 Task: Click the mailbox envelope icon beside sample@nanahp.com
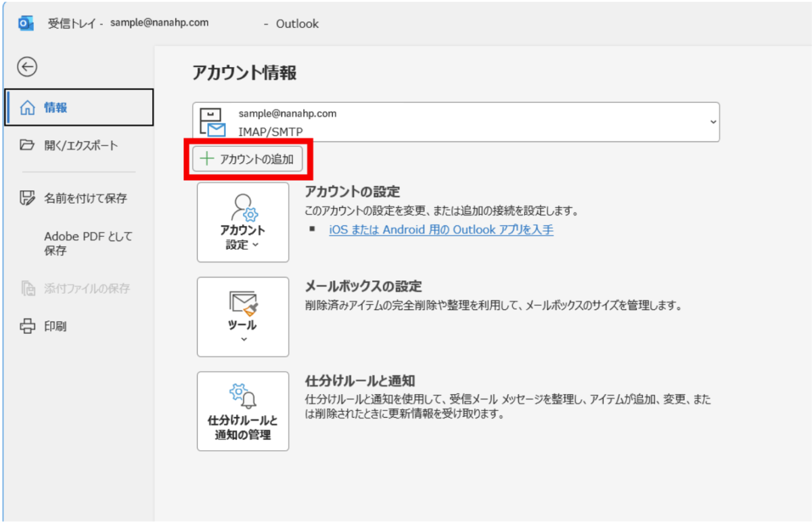click(x=212, y=123)
